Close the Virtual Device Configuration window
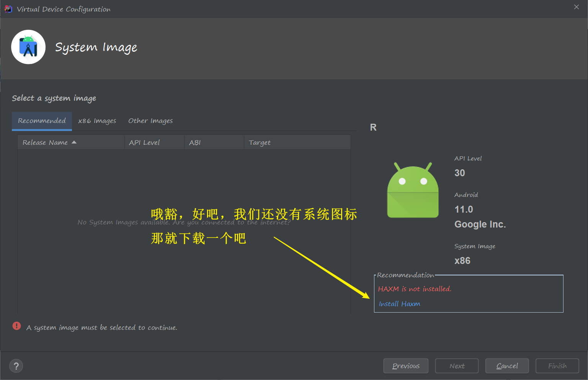588x380 pixels. click(576, 7)
